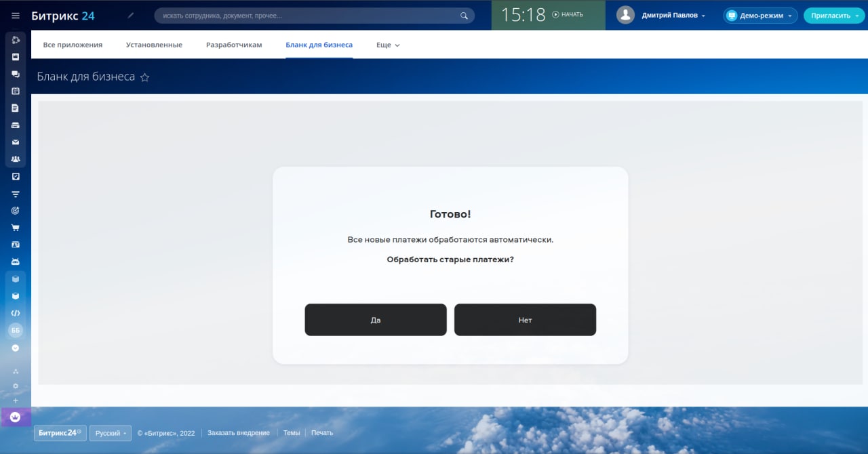Click the Пригласить button
868x454 pixels.
(x=830, y=15)
